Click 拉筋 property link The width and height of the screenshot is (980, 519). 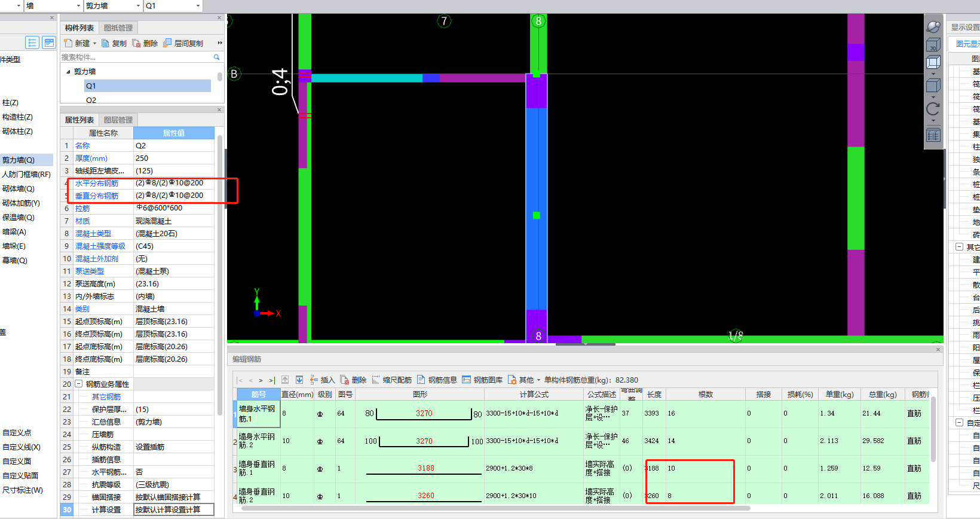point(82,209)
